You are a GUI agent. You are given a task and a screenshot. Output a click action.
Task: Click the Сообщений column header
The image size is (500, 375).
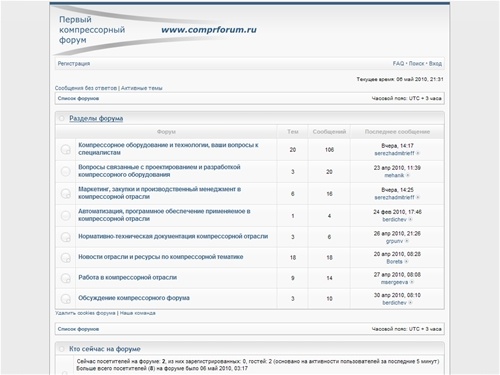pyautogui.click(x=329, y=132)
